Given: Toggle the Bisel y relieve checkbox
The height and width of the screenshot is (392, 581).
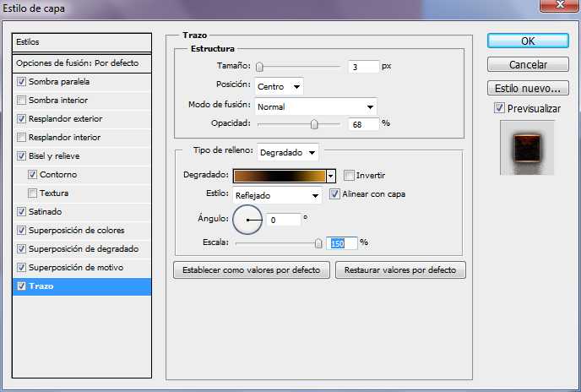Looking at the screenshot, I should coord(21,155).
